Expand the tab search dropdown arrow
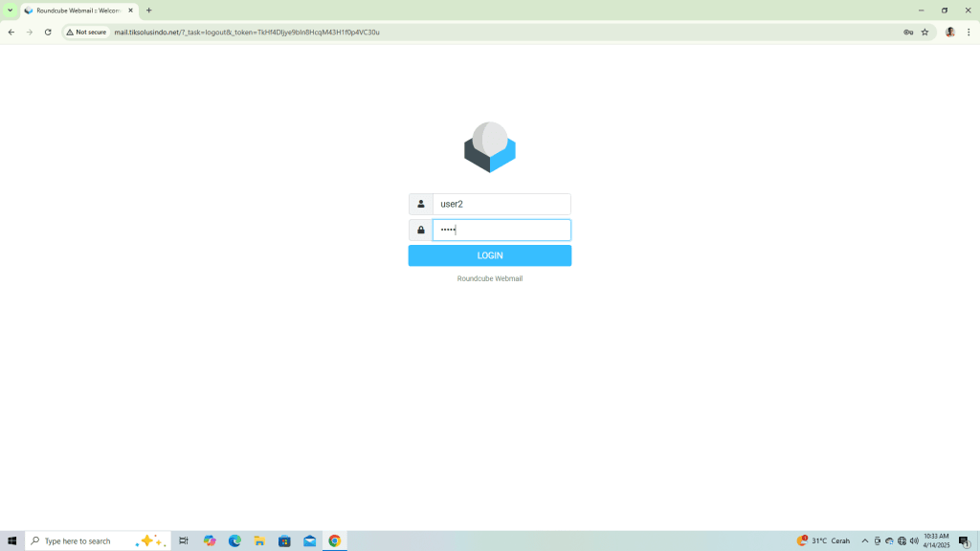This screenshot has height=551, width=980. click(10, 11)
